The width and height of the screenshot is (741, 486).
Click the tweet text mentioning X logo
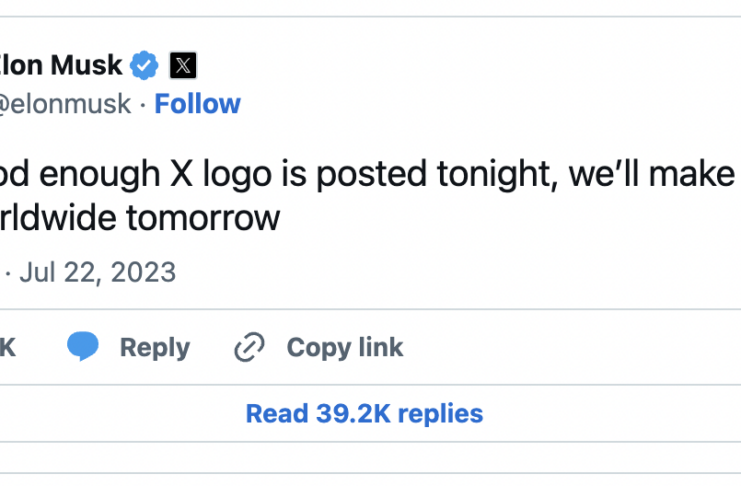pyautogui.click(x=300, y=174)
